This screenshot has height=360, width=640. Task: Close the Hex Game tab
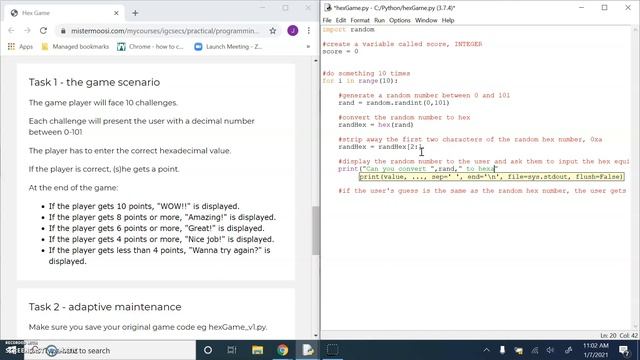tap(116, 13)
